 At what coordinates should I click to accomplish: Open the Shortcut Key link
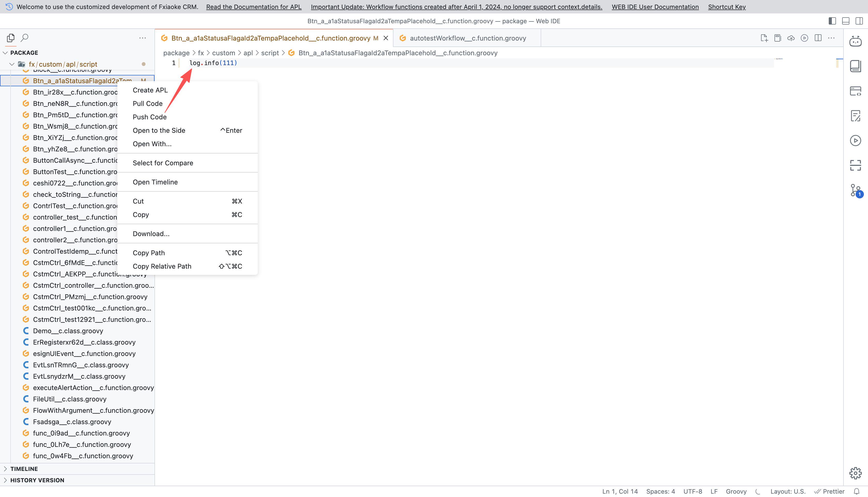(x=727, y=7)
